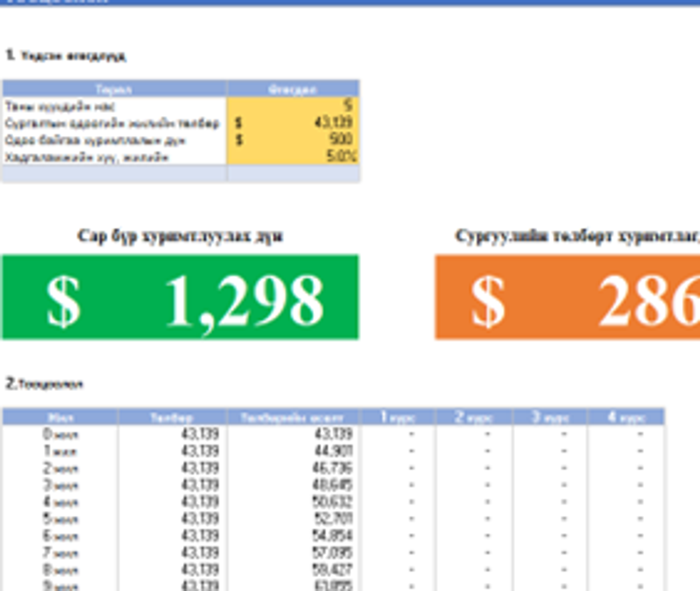Select the 'Төрөл' header in the inputs table
This screenshot has height=591, width=700.
(x=114, y=89)
